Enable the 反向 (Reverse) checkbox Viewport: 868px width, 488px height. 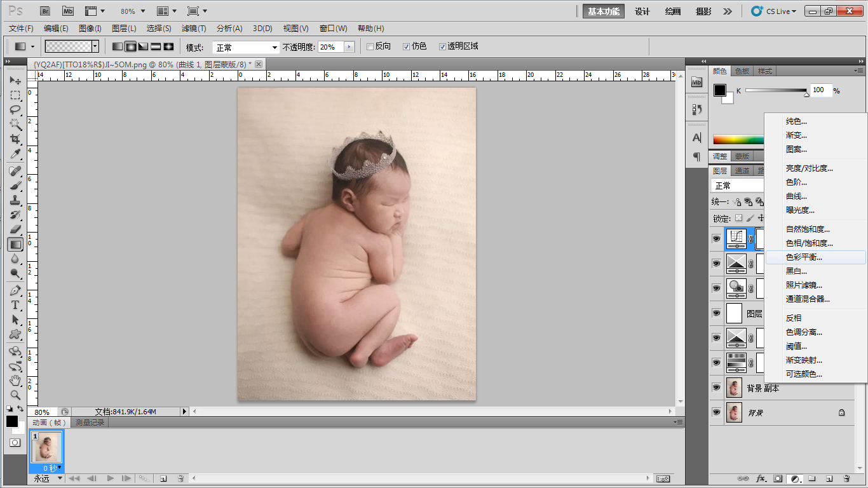coord(370,46)
